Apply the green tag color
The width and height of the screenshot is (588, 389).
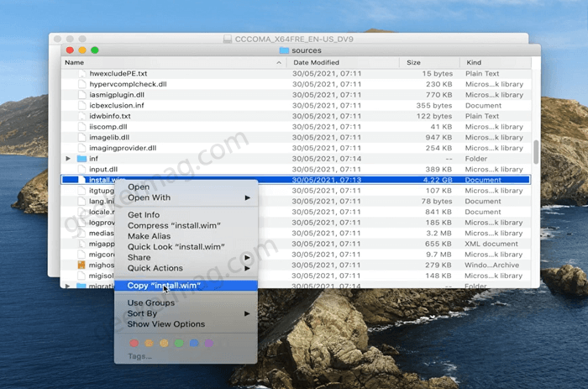pyautogui.click(x=179, y=344)
